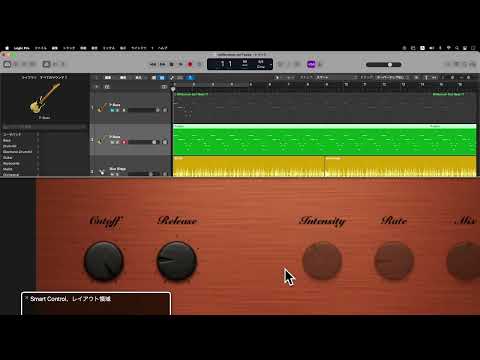This screenshot has height=360, width=480.
Task: Click the Fast Forward transport button
Action: 162,64
